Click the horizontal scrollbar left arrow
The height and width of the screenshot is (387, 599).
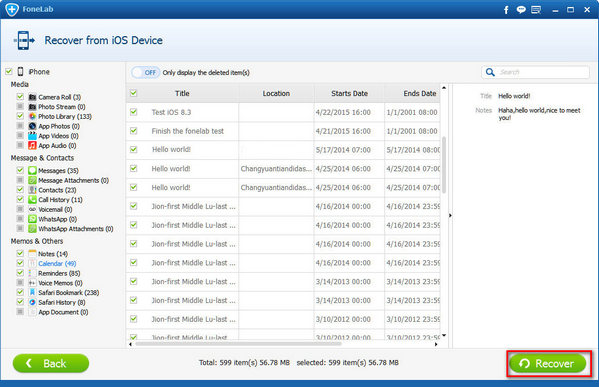[131, 344]
